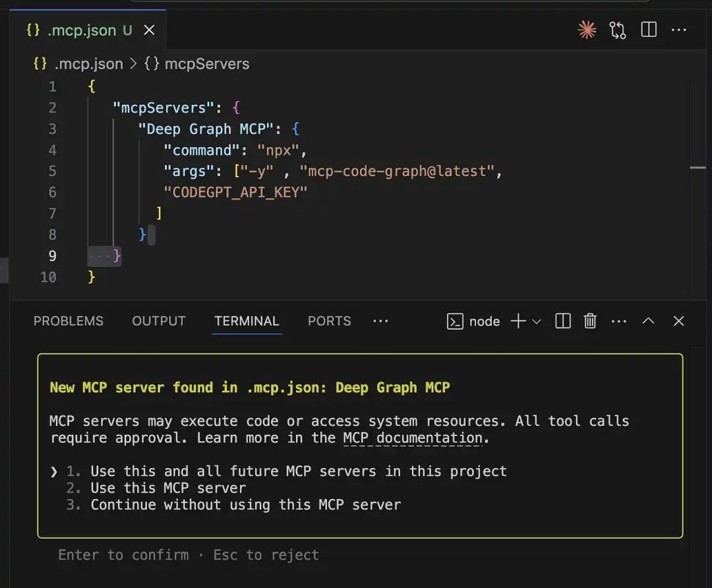The image size is (712, 588).
Task: Close the bottom panel with X
Action: point(678,321)
